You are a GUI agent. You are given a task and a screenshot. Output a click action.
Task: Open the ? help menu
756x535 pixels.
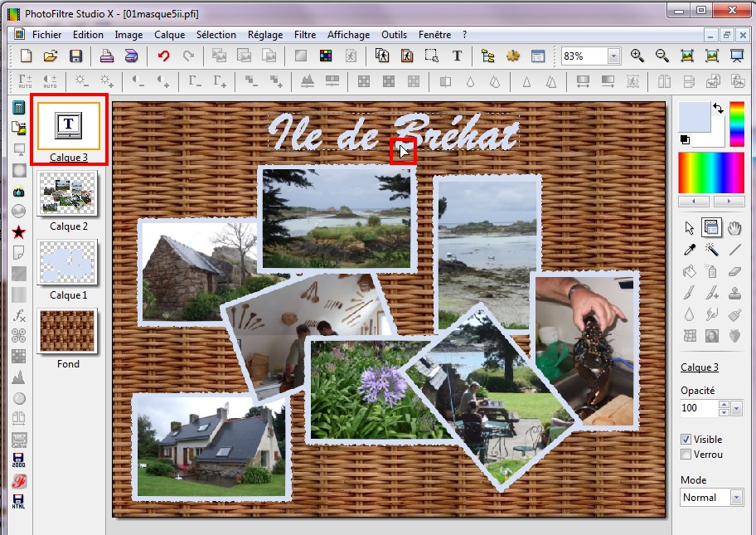click(464, 35)
